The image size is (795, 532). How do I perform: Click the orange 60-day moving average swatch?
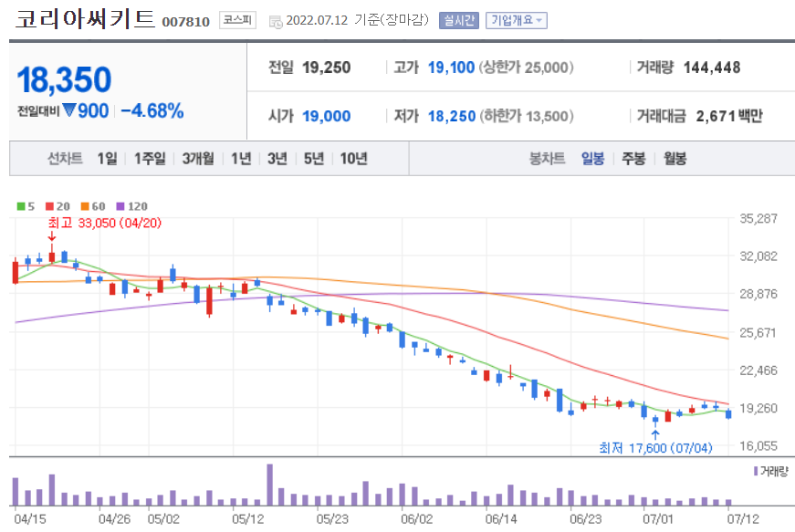(x=85, y=206)
